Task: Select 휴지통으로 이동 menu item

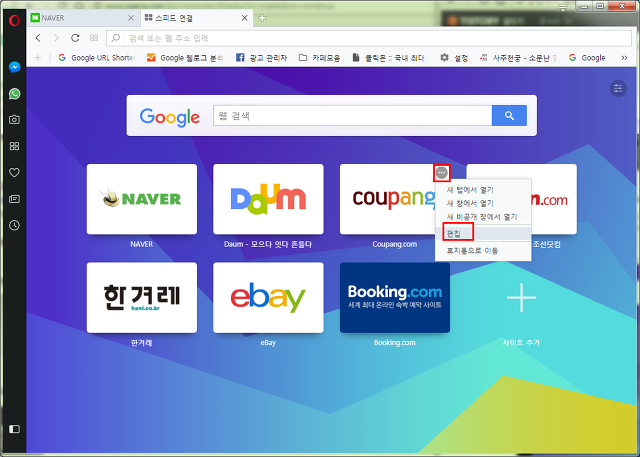Action: 483,251
